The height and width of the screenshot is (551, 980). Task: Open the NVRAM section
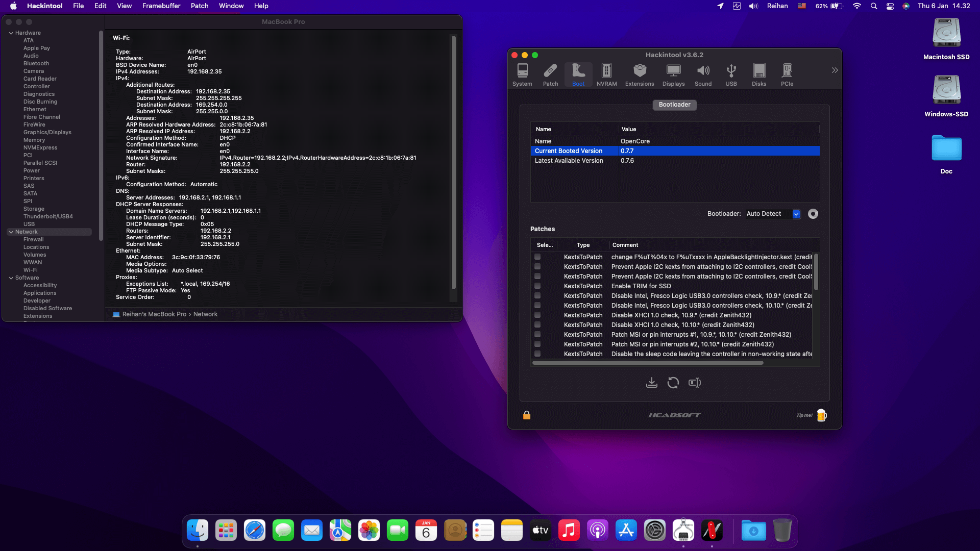point(606,74)
